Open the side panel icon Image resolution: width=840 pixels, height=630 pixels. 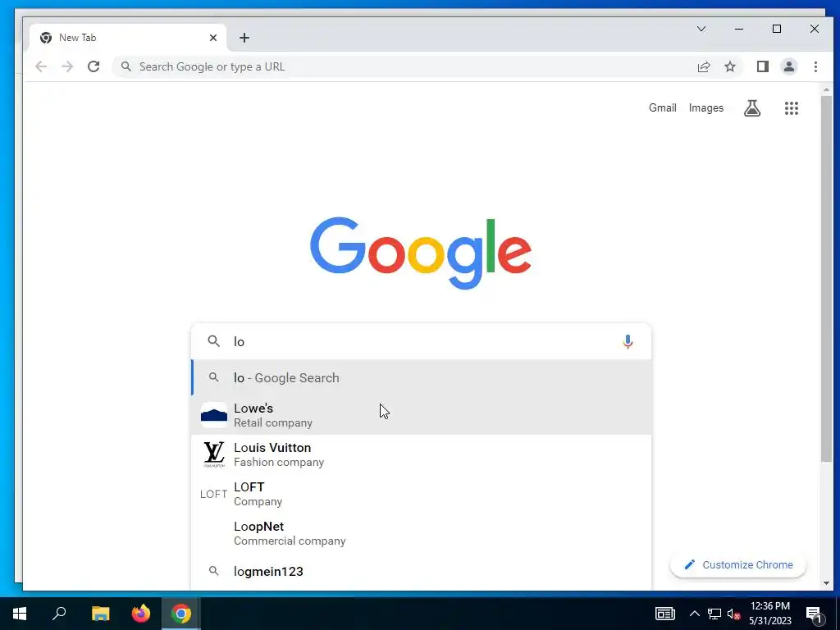(x=762, y=66)
